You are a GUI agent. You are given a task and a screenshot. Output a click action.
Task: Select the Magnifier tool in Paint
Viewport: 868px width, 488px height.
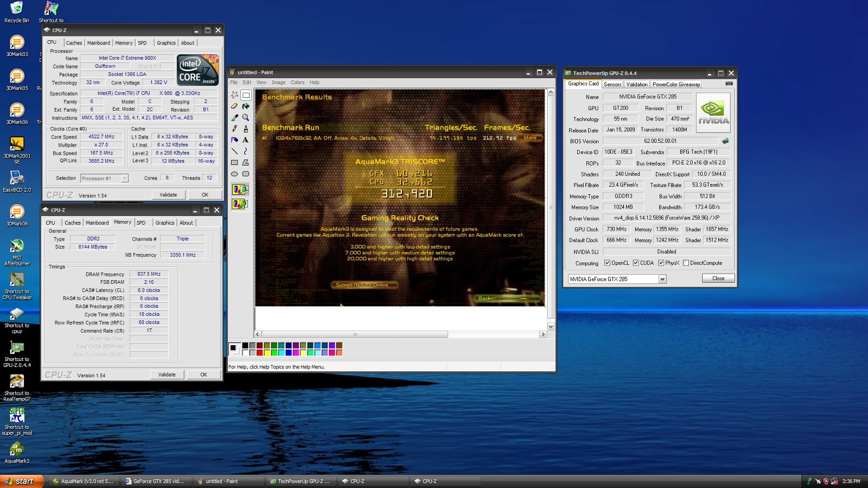click(x=246, y=117)
